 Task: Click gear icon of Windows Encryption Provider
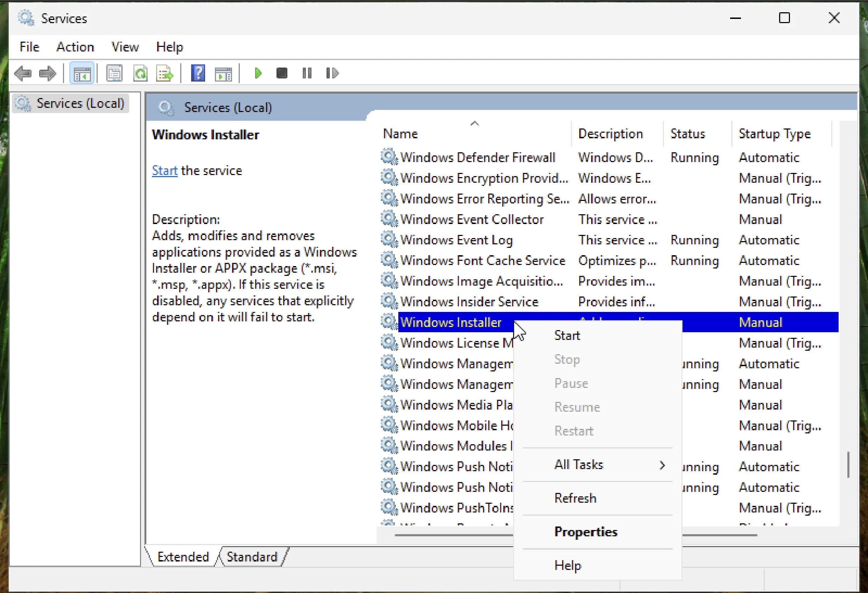pos(389,178)
